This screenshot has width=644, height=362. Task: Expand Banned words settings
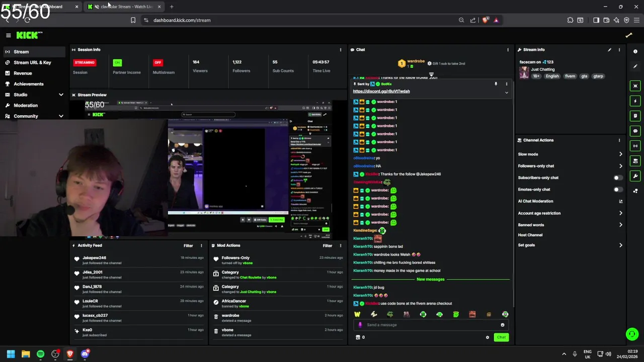[x=620, y=225]
